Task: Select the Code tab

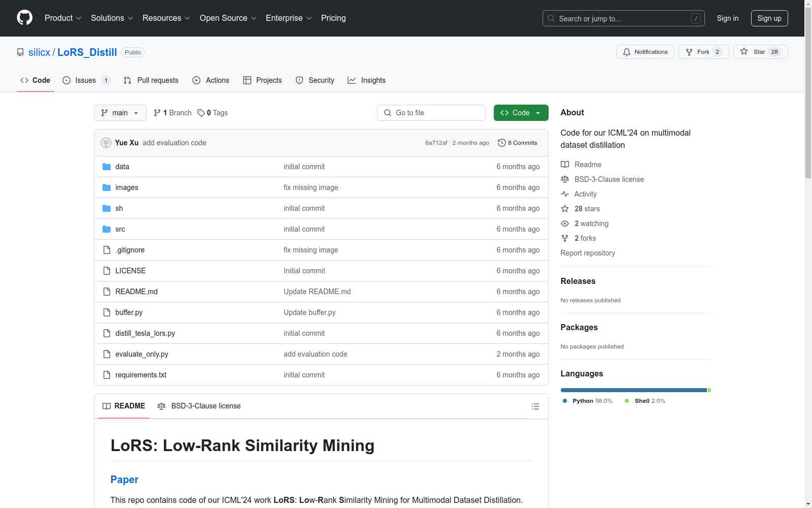Action: click(x=36, y=80)
